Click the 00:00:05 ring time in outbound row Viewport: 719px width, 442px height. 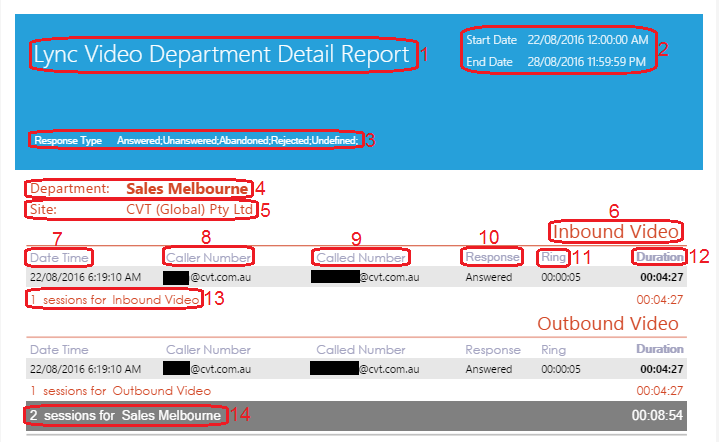point(561,369)
